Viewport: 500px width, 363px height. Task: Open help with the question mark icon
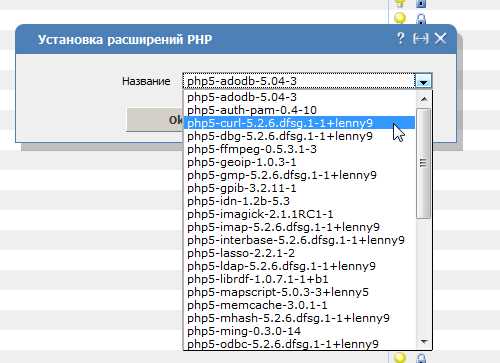[x=401, y=39]
